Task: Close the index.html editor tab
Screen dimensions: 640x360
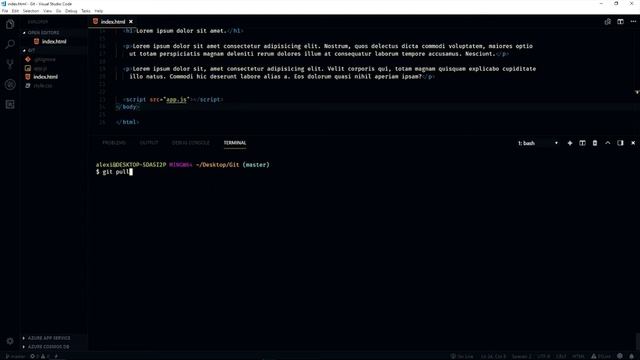Action: (131, 22)
